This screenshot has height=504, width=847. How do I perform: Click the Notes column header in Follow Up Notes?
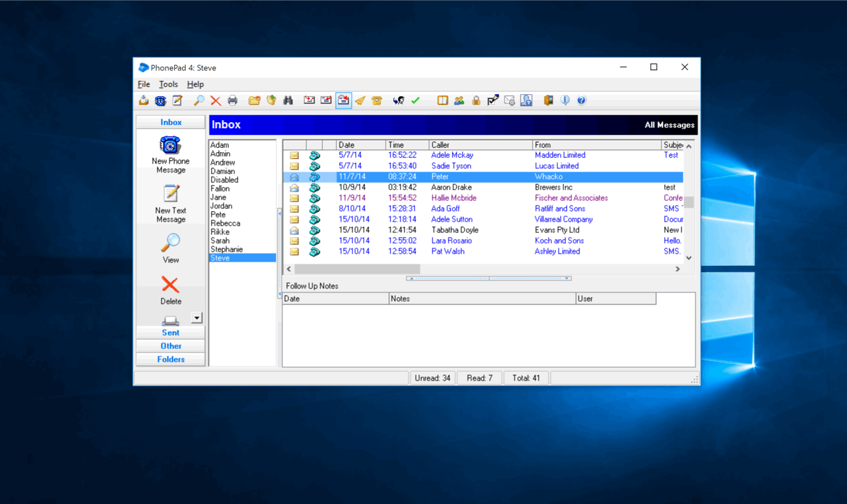[483, 299]
